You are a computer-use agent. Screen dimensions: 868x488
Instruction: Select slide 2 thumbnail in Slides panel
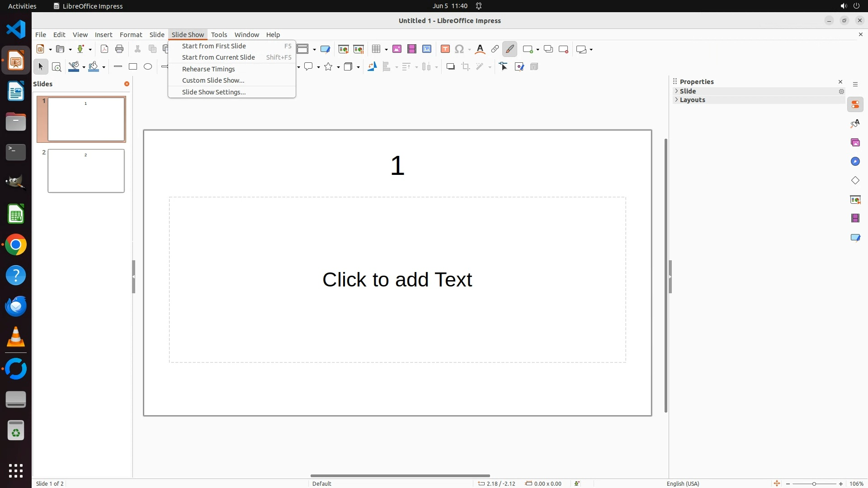pos(86,171)
